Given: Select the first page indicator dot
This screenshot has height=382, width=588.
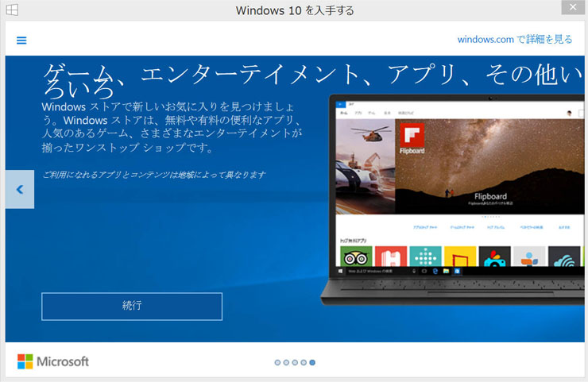Looking at the screenshot, I should (x=277, y=362).
